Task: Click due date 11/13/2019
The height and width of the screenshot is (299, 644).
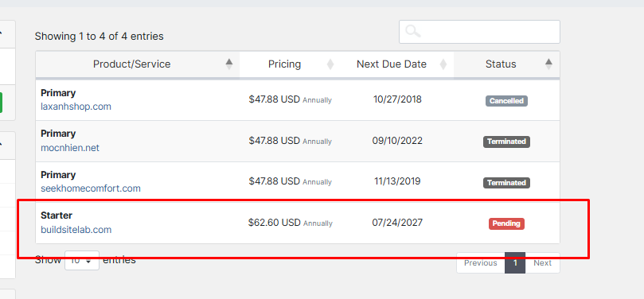Action: tap(397, 181)
